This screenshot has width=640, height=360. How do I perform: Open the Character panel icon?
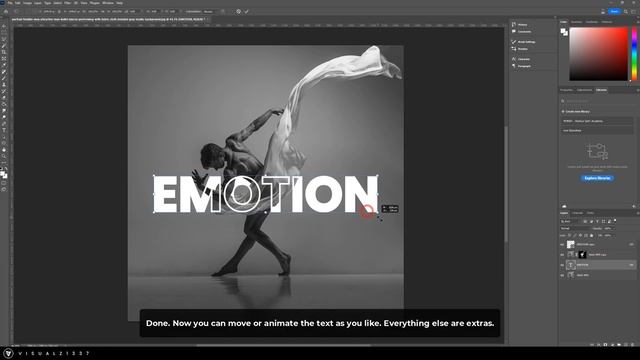[514, 59]
